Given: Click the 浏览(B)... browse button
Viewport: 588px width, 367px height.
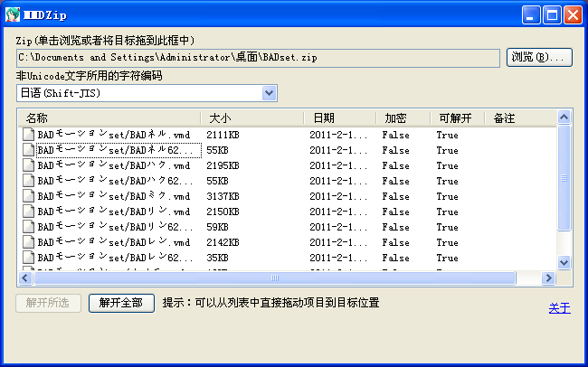Looking at the screenshot, I should click(539, 57).
